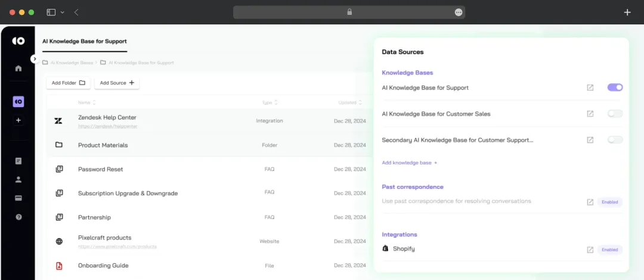Enable Secondary AI Knowledge Base toggle
The image size is (644, 280).
(x=615, y=140)
